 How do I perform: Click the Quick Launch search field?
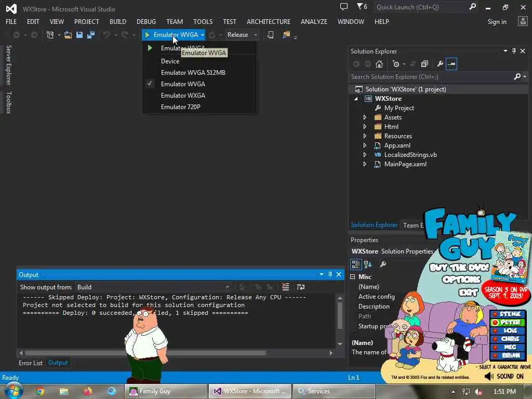[421, 7]
